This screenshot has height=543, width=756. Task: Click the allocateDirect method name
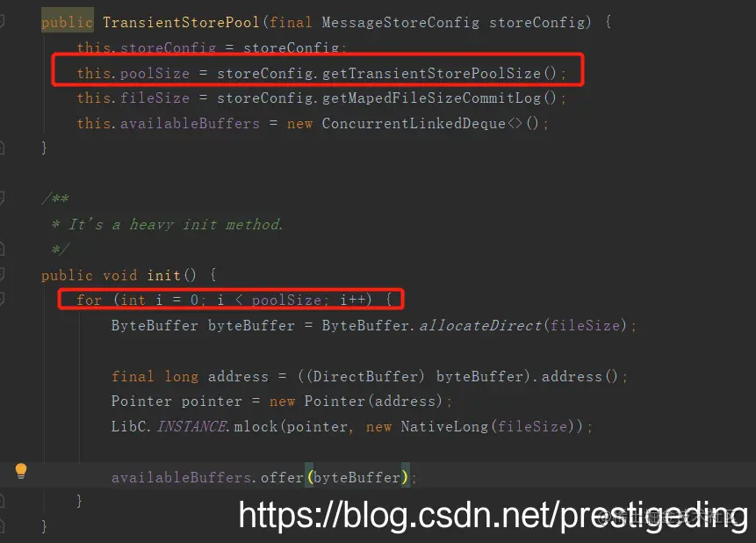click(480, 326)
